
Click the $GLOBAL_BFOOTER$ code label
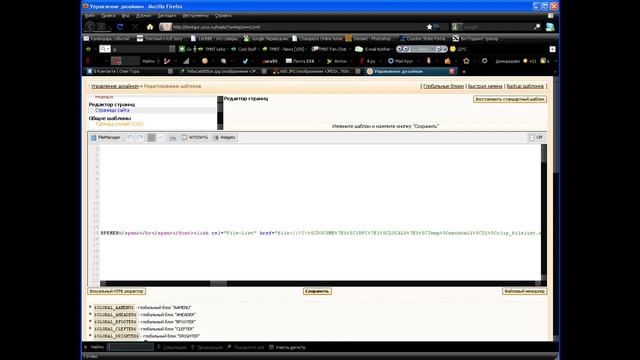pos(115,322)
